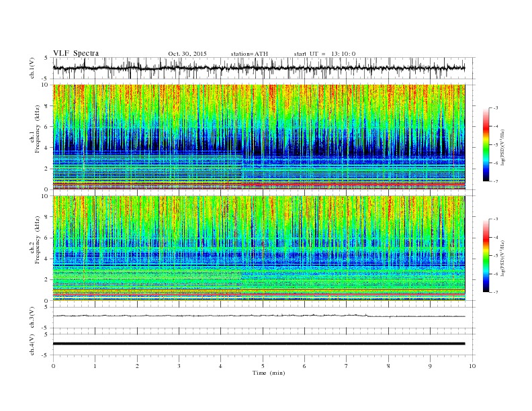The height and width of the screenshot is (411, 532).
Task: Click the ch.1 colorbar "-7" tick value
Action: coord(495,181)
